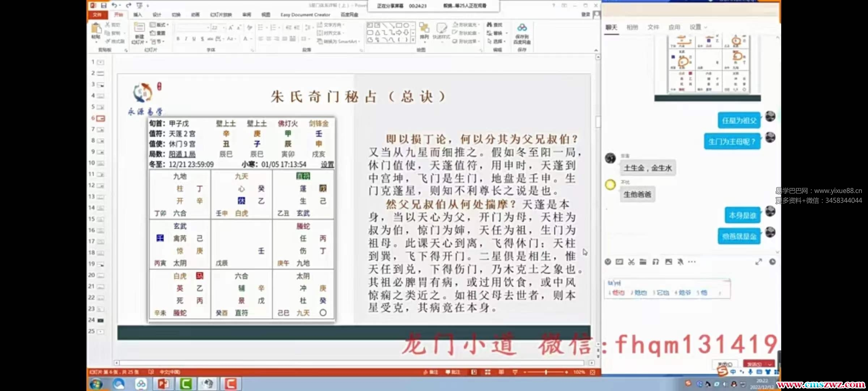Image resolution: width=868 pixels, height=391 pixels.
Task: Click the emoji icon in chat toolbar
Action: click(x=608, y=262)
